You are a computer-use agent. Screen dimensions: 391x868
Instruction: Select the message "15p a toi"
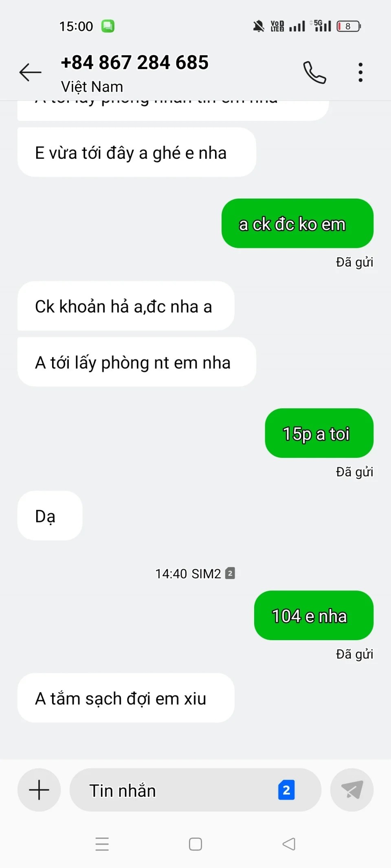319,433
